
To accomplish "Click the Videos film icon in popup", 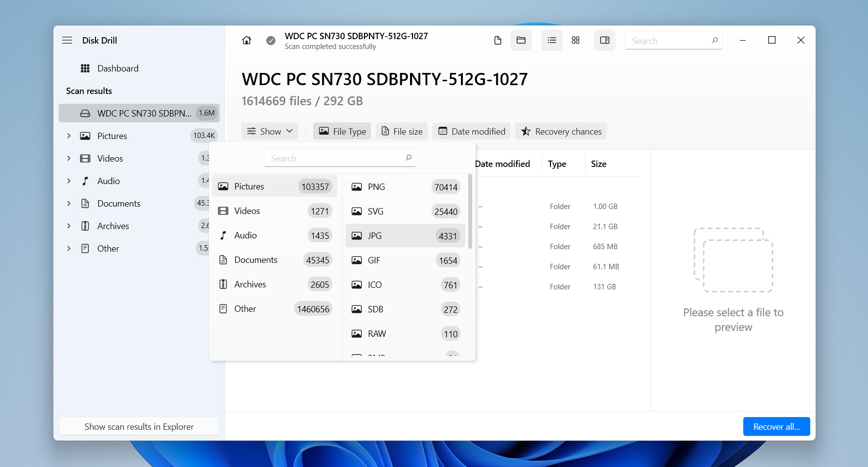I will point(223,211).
